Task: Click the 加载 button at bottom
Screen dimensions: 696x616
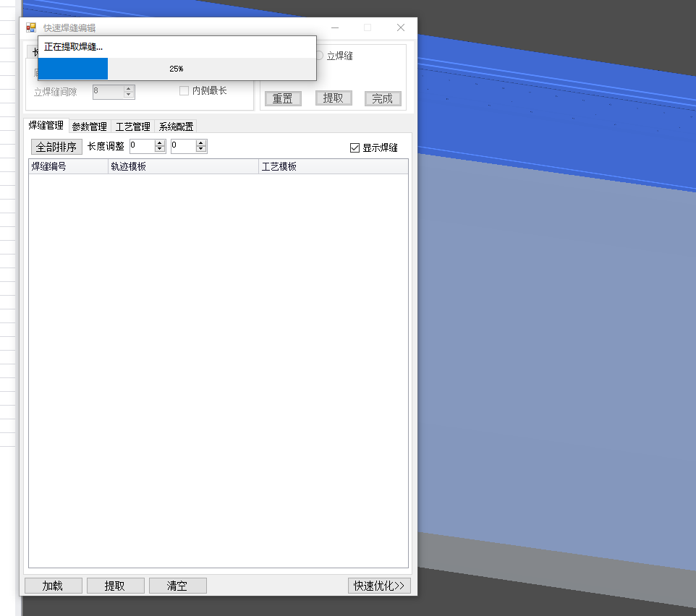Action: pos(53,586)
